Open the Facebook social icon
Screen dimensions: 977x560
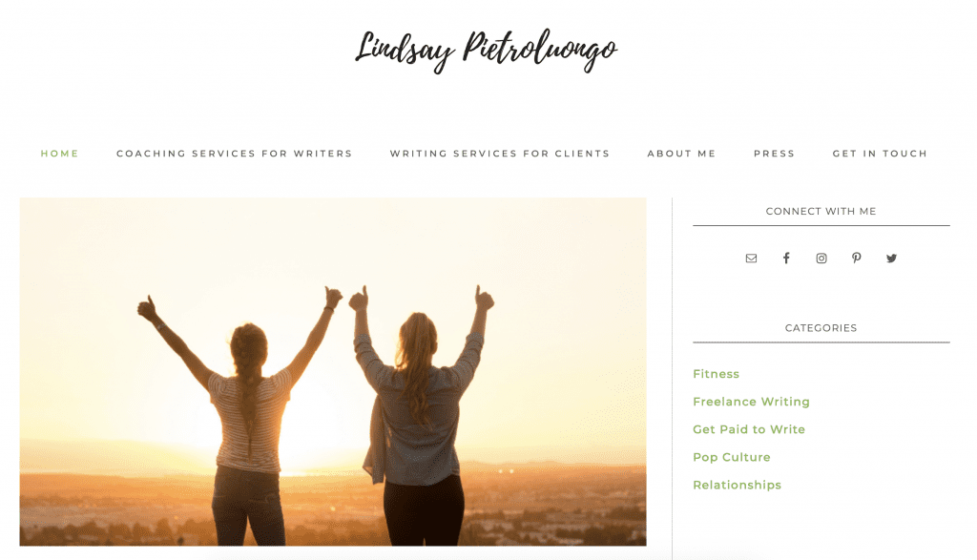coord(786,258)
